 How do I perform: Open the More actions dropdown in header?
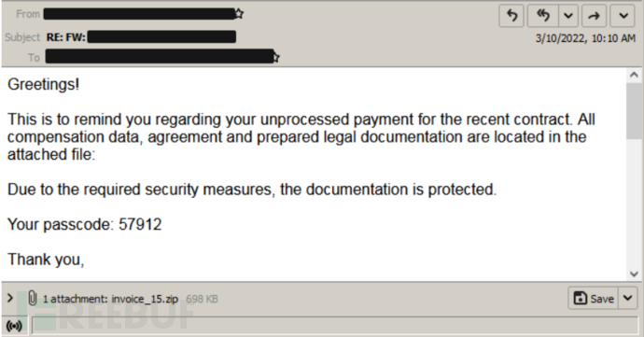[x=623, y=16]
